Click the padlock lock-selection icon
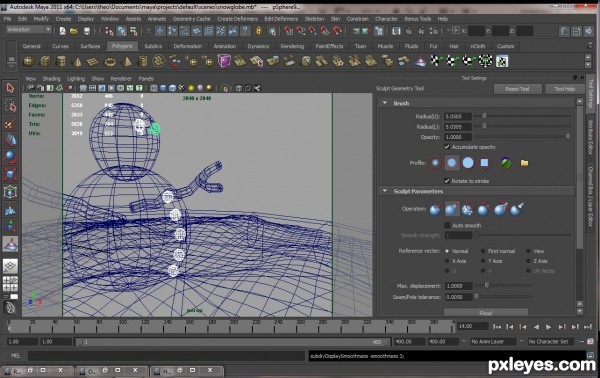 tap(259, 31)
